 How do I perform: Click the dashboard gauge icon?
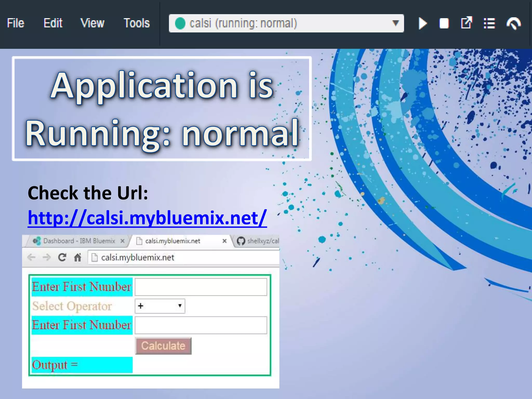514,23
